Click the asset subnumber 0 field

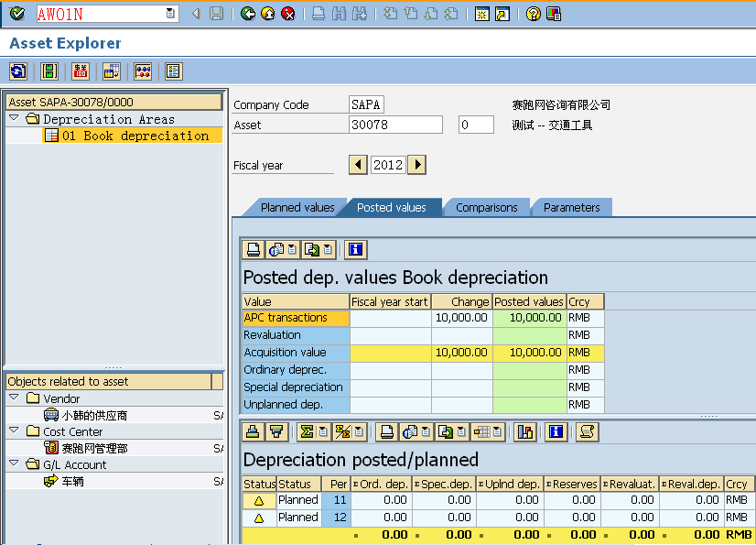tap(476, 125)
